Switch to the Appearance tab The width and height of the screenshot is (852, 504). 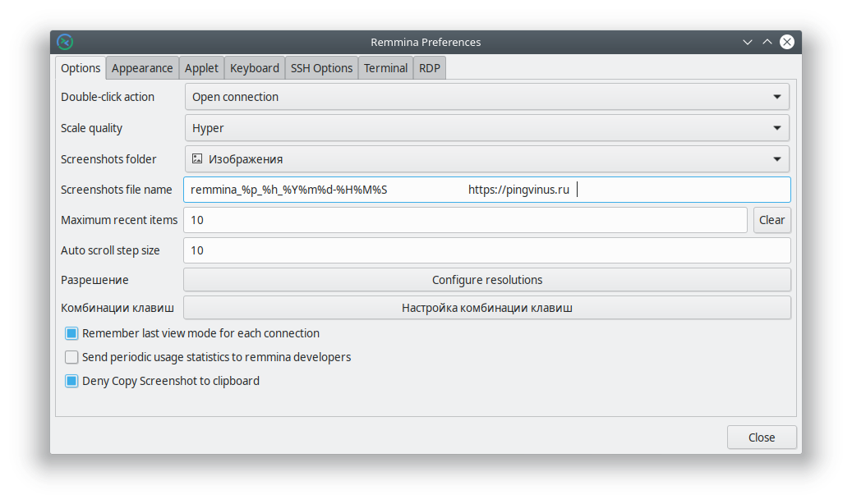click(x=142, y=68)
